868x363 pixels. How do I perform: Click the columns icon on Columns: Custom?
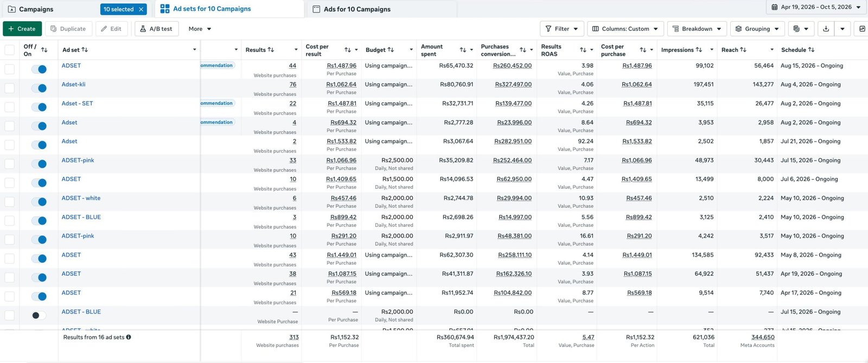click(596, 29)
